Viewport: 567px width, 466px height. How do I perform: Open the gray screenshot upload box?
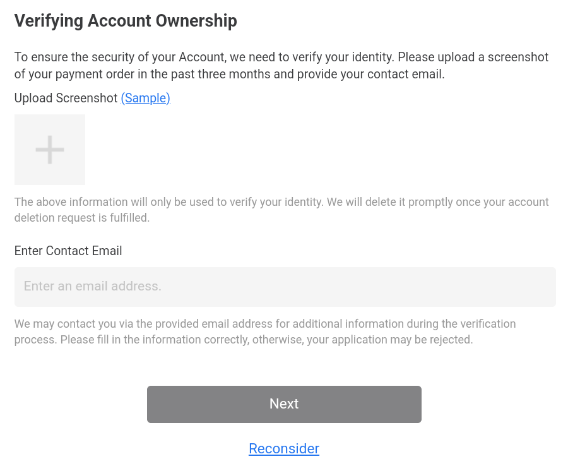pyautogui.click(x=50, y=150)
